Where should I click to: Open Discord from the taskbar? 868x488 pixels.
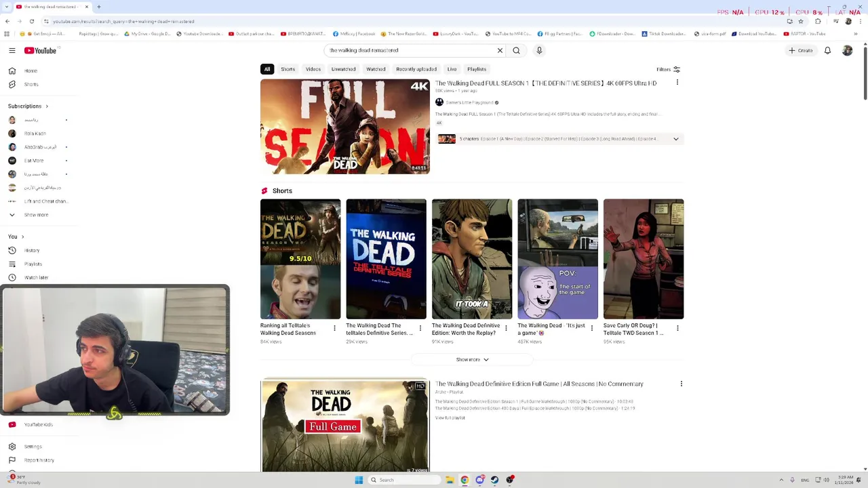pos(479,480)
